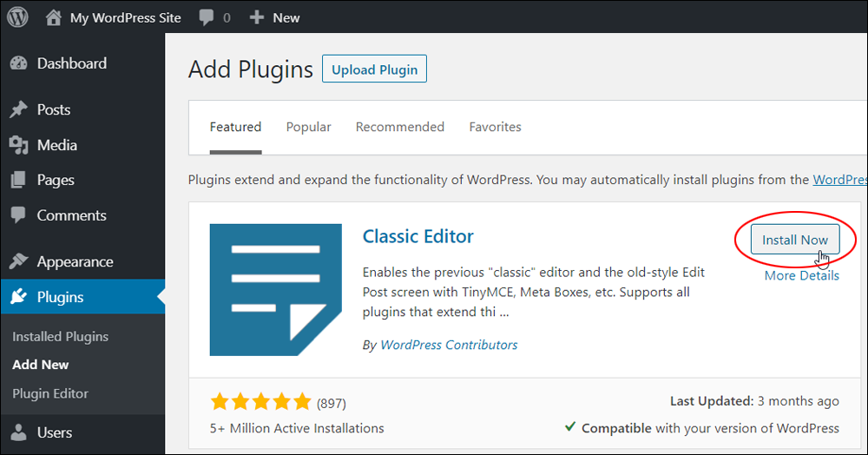This screenshot has width=868, height=455.
Task: Click the Classic Editor plugin thumbnail
Action: pyautogui.click(x=276, y=289)
